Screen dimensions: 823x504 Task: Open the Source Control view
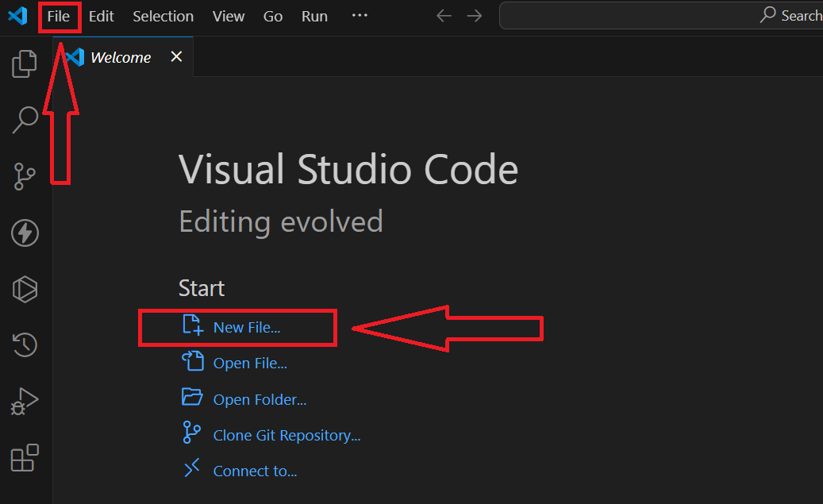(x=25, y=176)
